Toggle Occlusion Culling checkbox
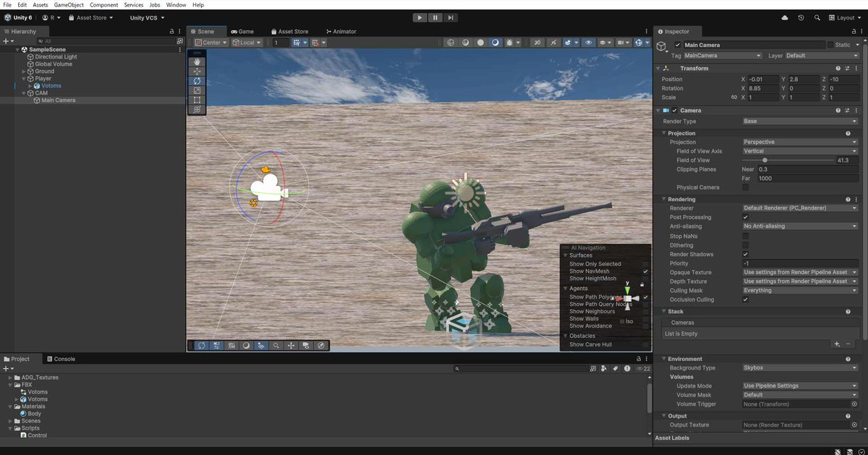 (x=746, y=299)
